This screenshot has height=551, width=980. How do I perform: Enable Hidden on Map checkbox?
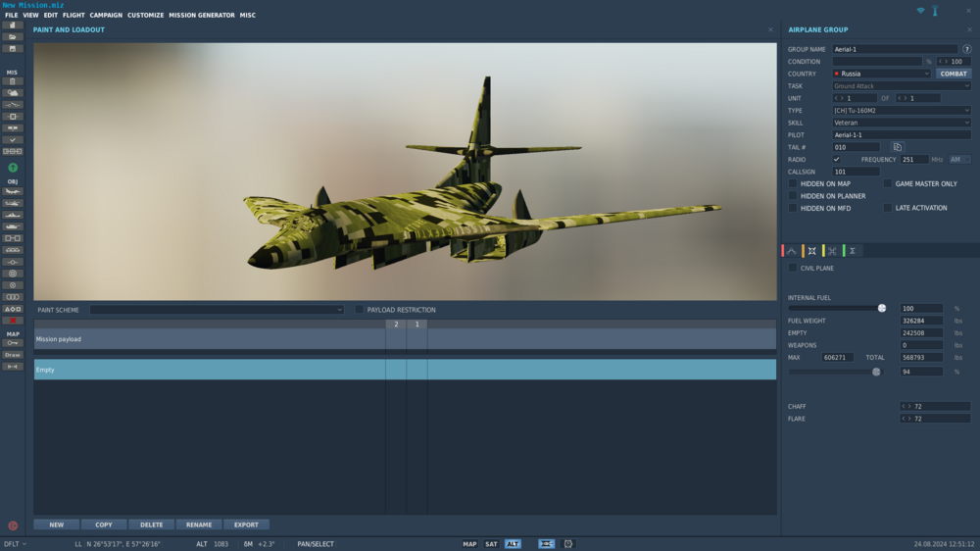point(793,184)
